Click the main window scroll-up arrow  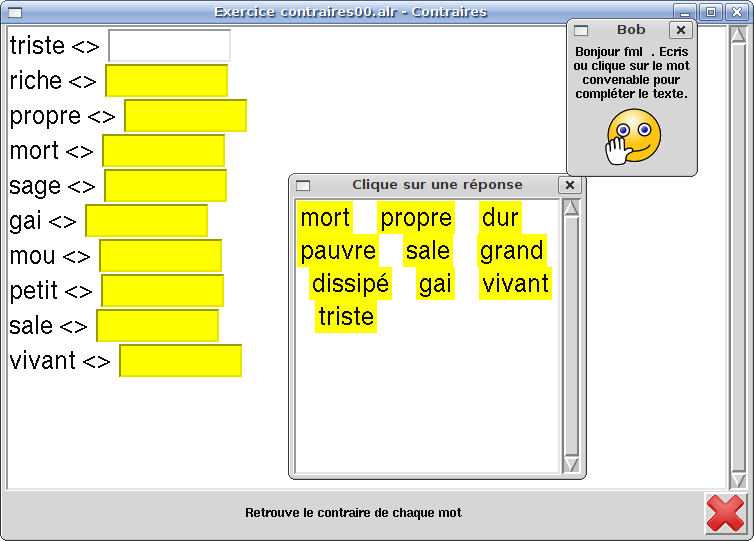(738, 35)
